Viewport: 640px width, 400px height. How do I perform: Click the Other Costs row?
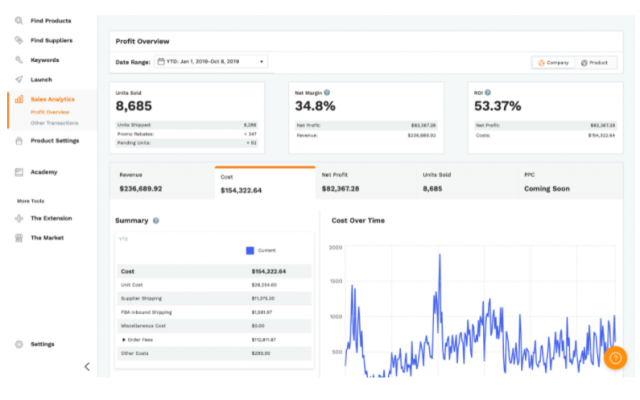click(214, 353)
